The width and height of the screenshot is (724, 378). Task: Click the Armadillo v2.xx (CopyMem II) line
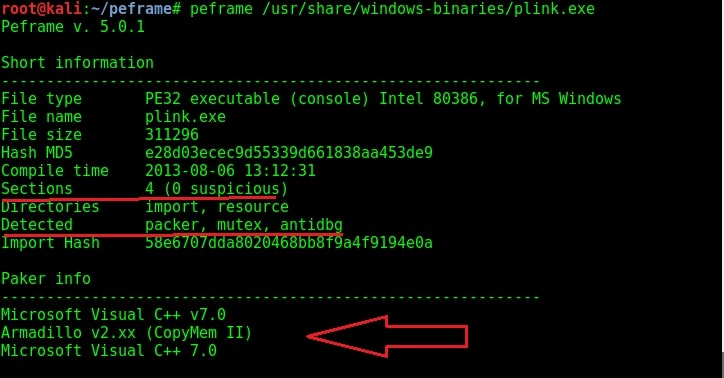[126, 333]
